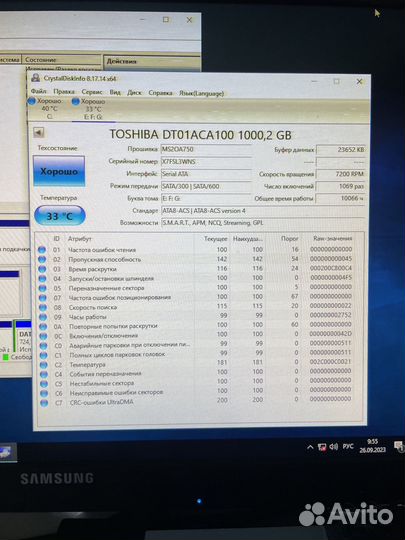The width and height of the screenshot is (405, 540).
Task: Open the notification center icon
Action: coord(399,446)
